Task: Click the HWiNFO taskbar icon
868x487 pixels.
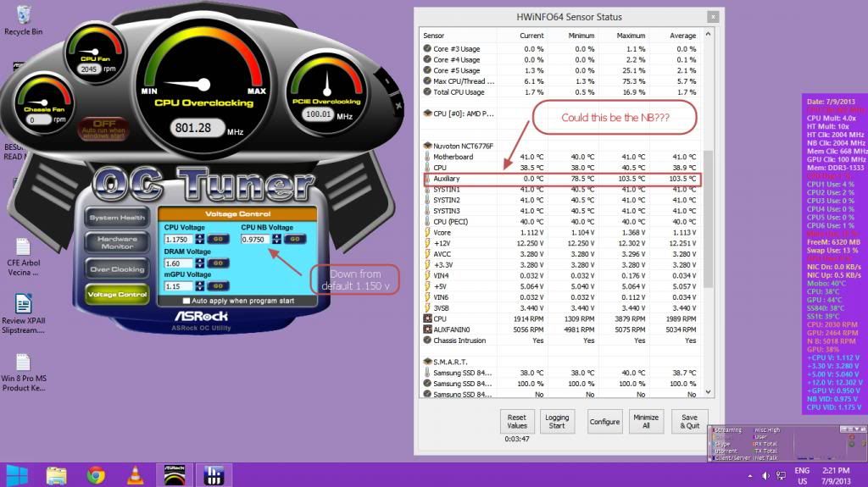Action: point(211,474)
